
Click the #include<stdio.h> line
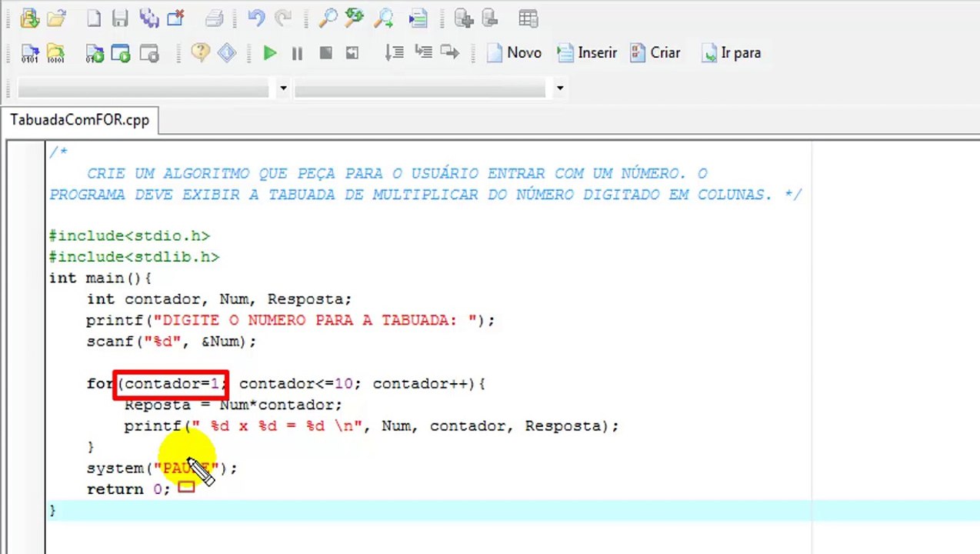(x=129, y=235)
